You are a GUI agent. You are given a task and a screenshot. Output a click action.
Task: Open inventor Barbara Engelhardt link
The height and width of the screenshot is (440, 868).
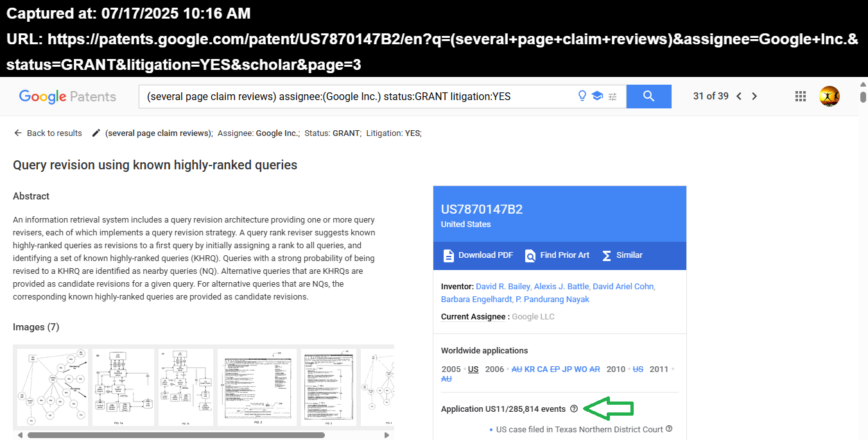pos(476,300)
